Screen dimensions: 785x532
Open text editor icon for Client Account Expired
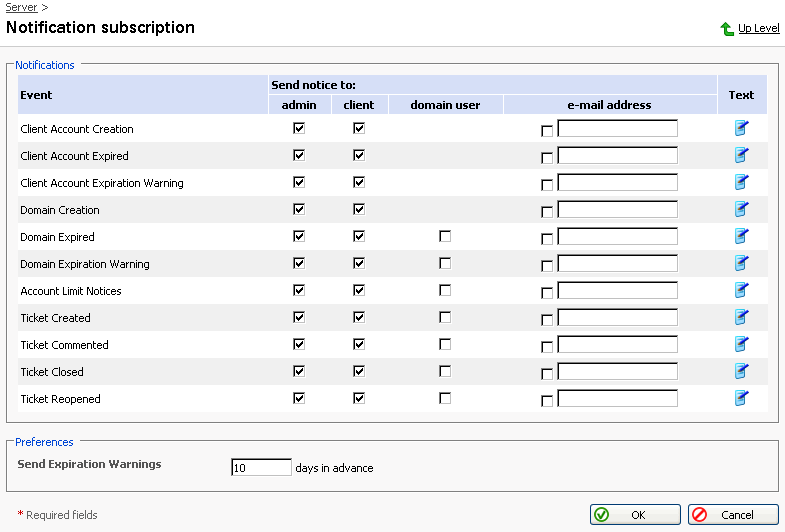click(741, 155)
